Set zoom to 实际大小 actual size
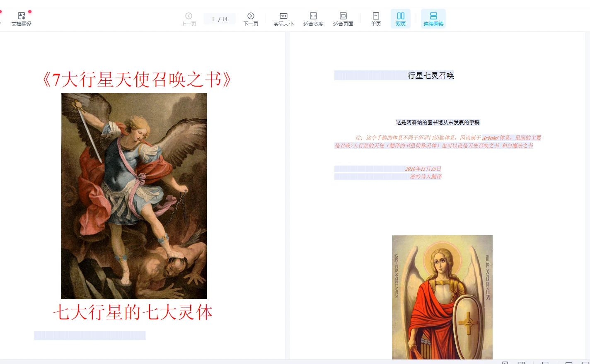Viewport: 590px width, 364px height. point(283,19)
